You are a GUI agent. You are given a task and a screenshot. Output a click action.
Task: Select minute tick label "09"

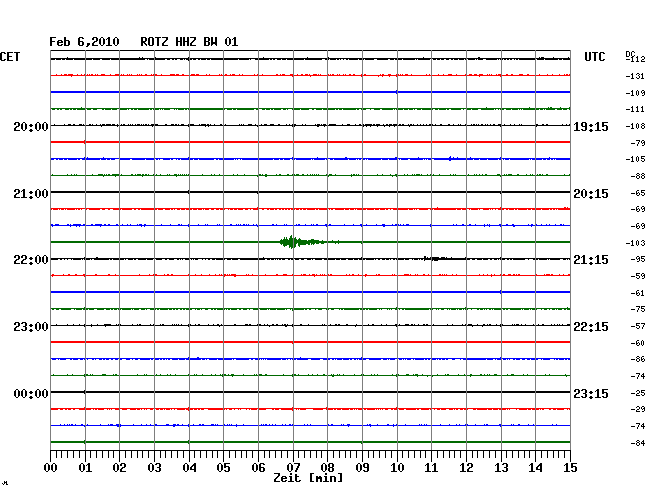362,468
